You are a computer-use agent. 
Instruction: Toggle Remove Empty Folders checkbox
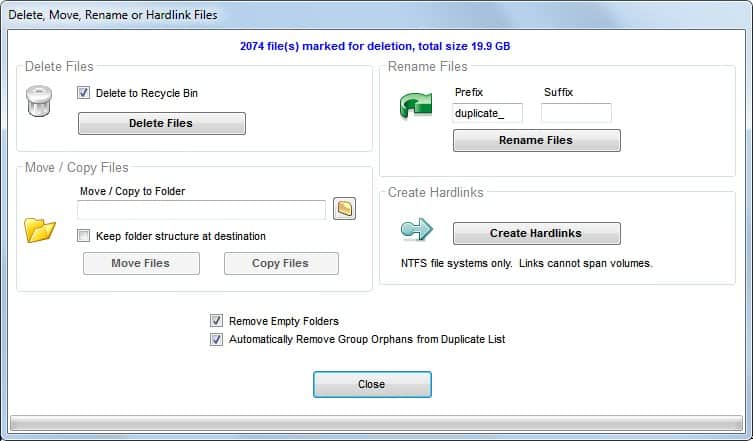(216, 320)
